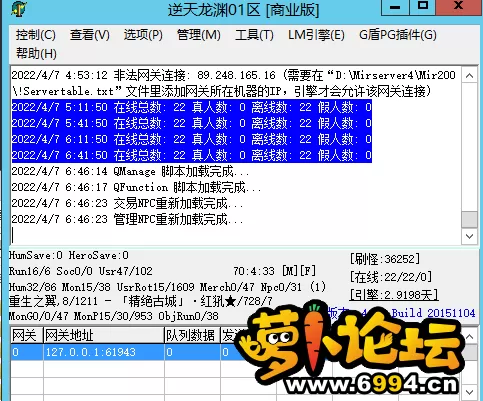Click the 队列数据 column header

[192, 335]
